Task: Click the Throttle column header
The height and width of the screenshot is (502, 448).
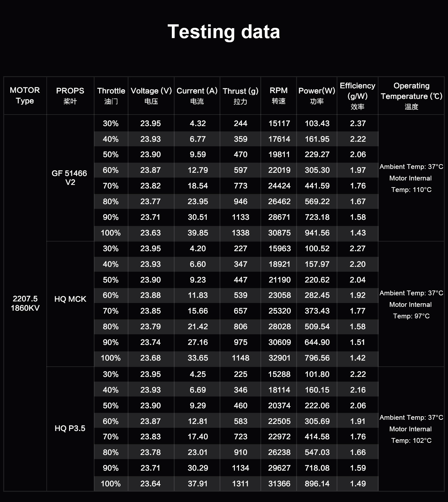Action: (111, 95)
